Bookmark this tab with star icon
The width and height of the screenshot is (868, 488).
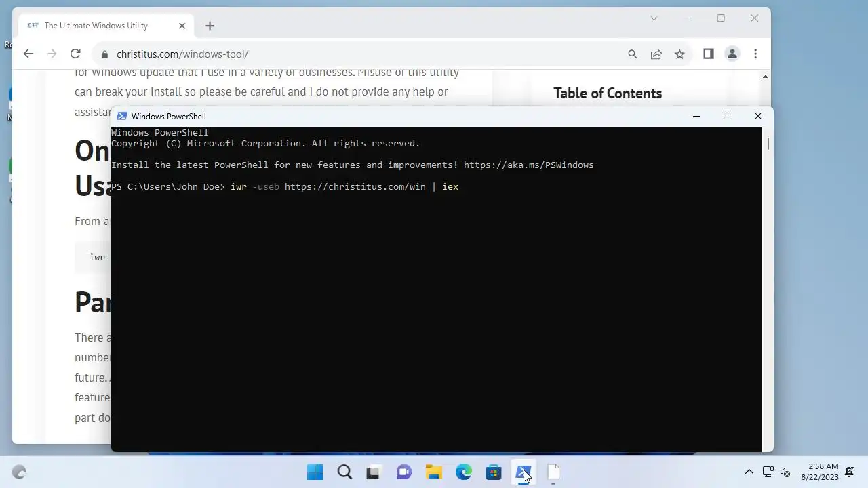pyautogui.click(x=679, y=54)
